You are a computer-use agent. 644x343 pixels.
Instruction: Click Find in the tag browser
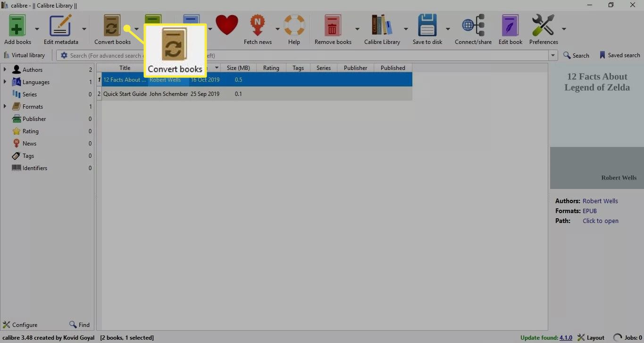click(79, 325)
